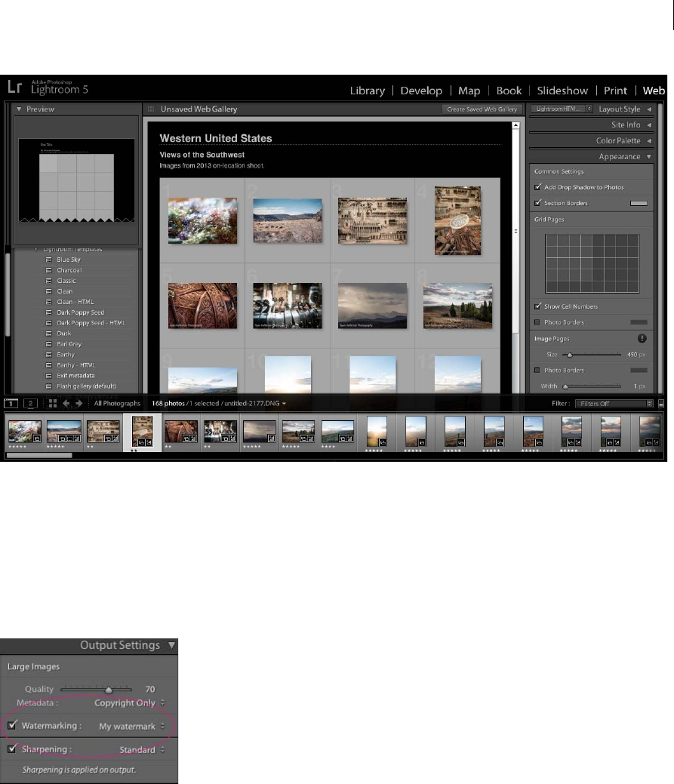674x784 pixels.
Task: Click the filmstrip horizontal scrollbar
Action: [x=39, y=456]
